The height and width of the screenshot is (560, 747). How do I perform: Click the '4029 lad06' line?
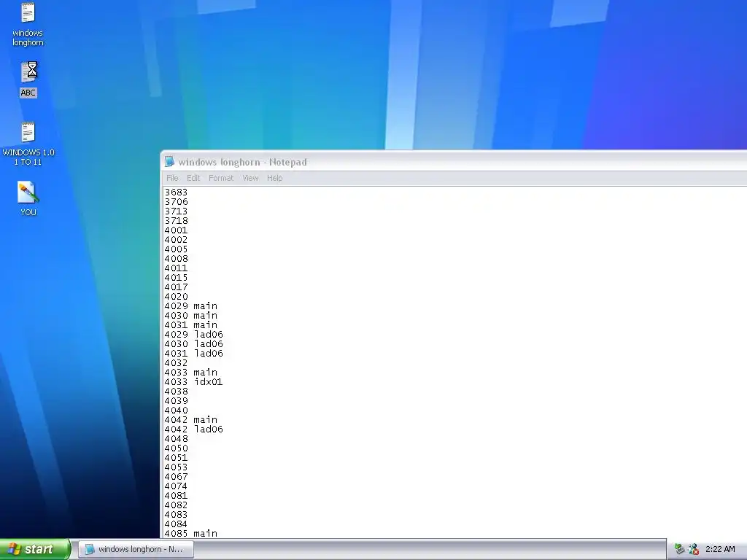click(193, 335)
